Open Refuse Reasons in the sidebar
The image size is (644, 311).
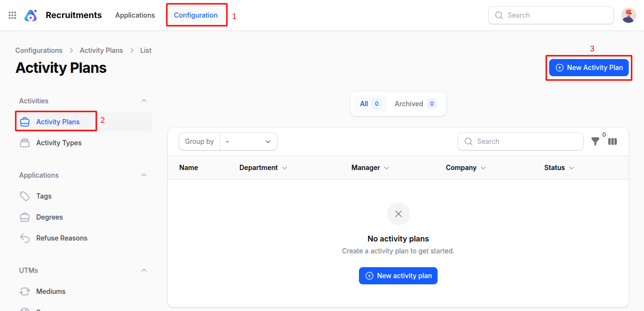pyautogui.click(x=61, y=238)
